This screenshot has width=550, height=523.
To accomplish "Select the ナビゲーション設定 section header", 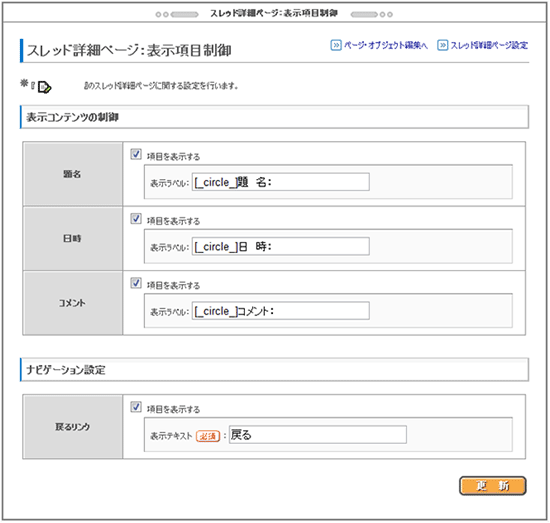I will (x=274, y=370).
